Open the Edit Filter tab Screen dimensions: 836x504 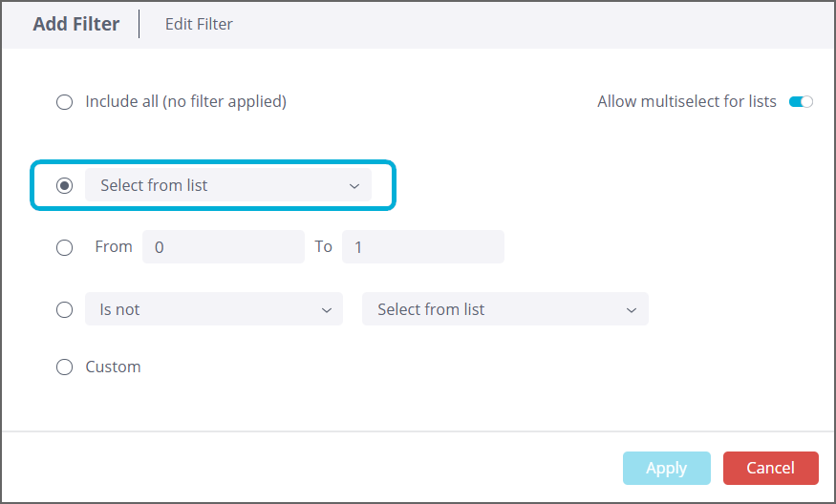(199, 24)
